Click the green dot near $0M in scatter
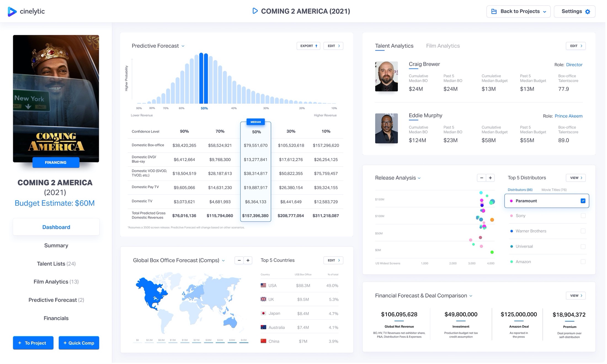 [492, 252]
